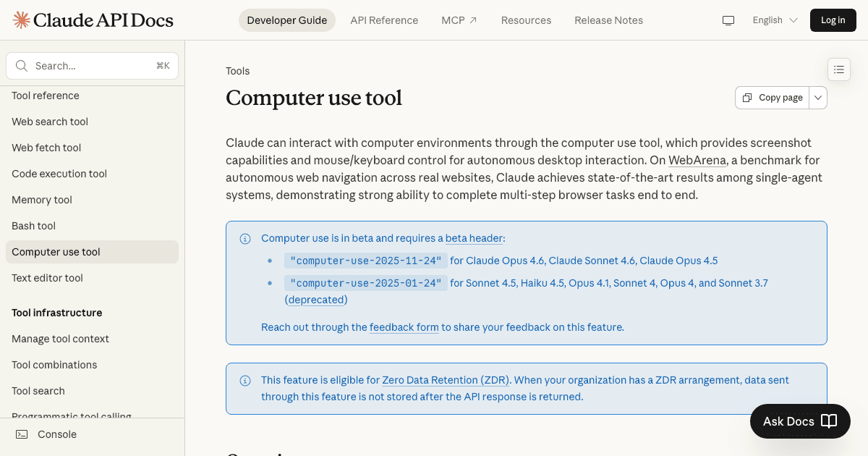Image resolution: width=868 pixels, height=456 pixels.
Task: Click the info icon beside beta header note
Action: point(245,238)
